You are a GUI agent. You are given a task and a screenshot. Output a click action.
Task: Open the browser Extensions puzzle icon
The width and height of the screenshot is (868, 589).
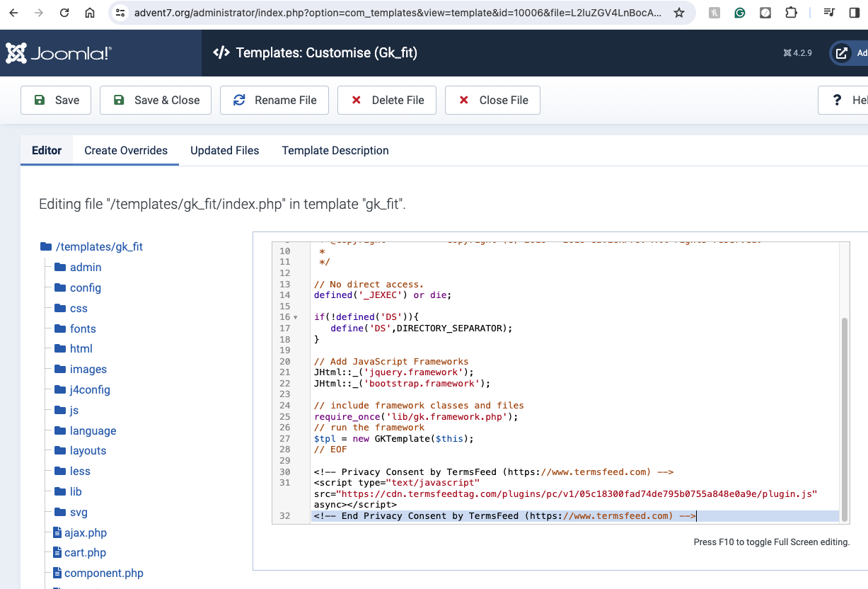click(791, 13)
